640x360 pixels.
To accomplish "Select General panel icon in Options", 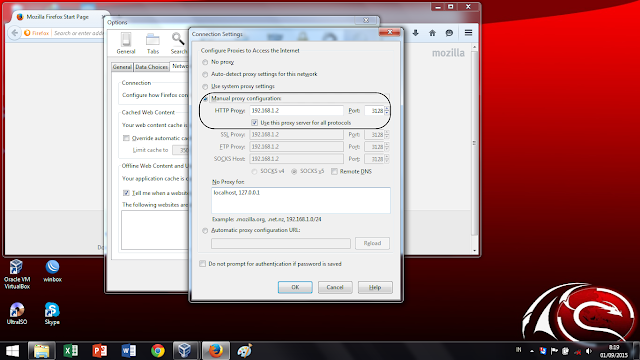I will 126,43.
